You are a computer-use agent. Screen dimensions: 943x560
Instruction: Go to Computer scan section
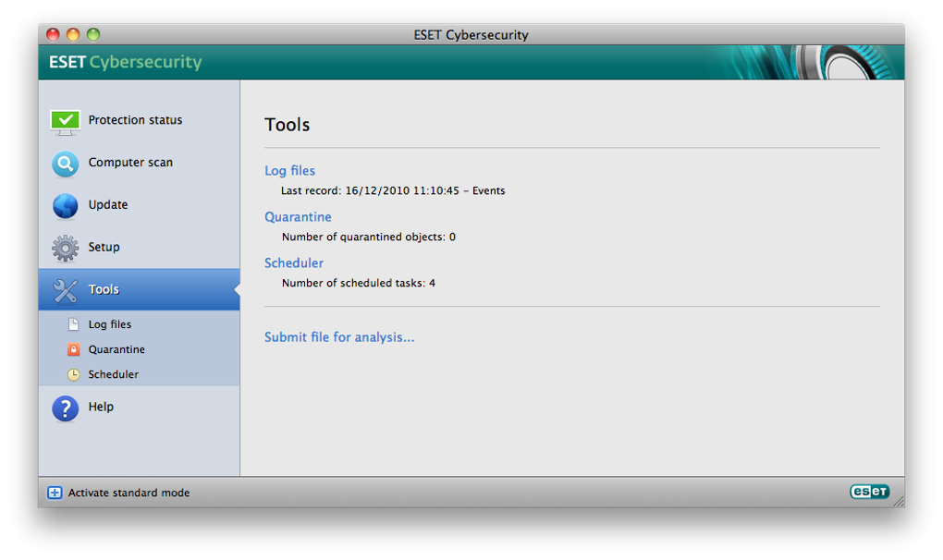[130, 163]
